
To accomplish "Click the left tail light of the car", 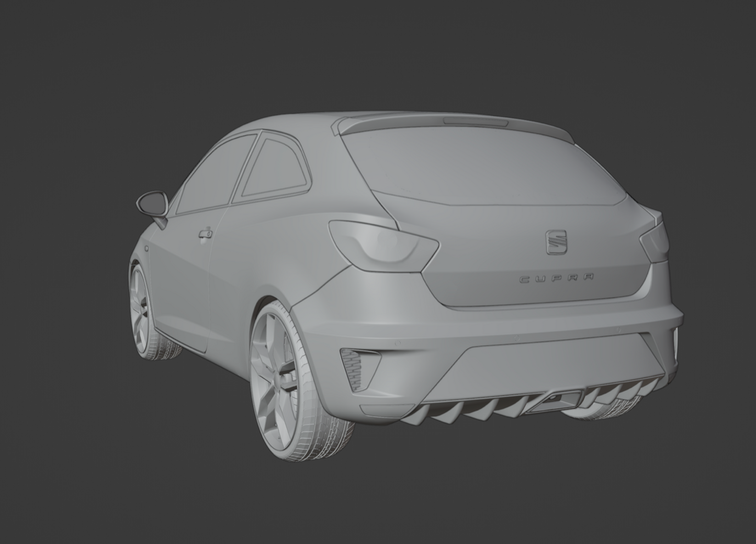I will (383, 245).
